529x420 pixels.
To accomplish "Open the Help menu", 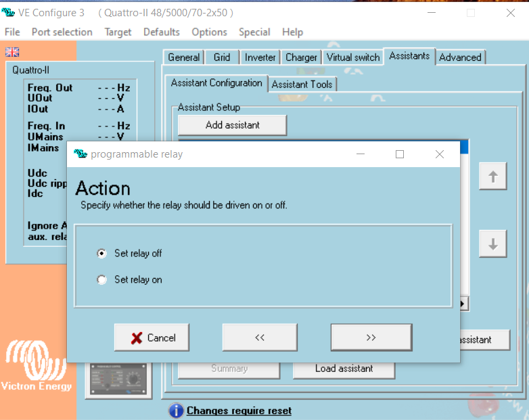I will pyautogui.click(x=292, y=32).
